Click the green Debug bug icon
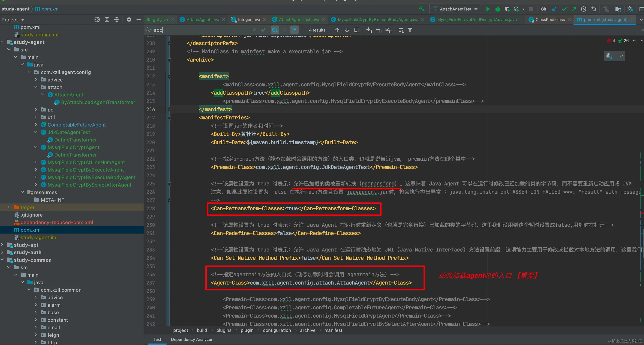Screen dimensions: 644x345 (x=497, y=9)
